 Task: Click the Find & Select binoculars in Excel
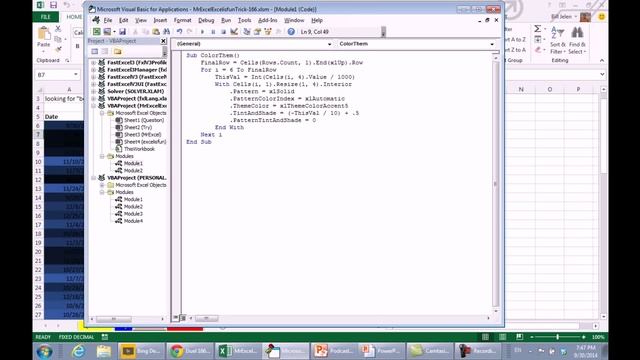(x=577, y=40)
